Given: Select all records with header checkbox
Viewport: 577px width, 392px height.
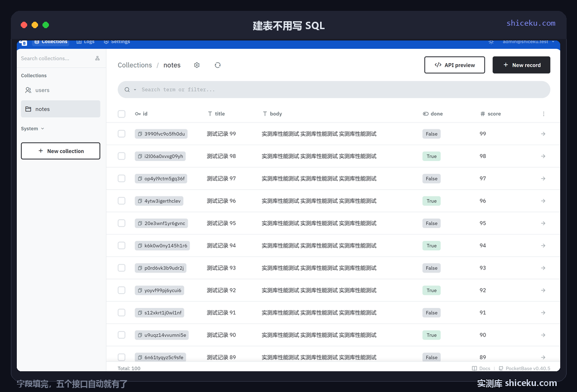Looking at the screenshot, I should (x=122, y=114).
